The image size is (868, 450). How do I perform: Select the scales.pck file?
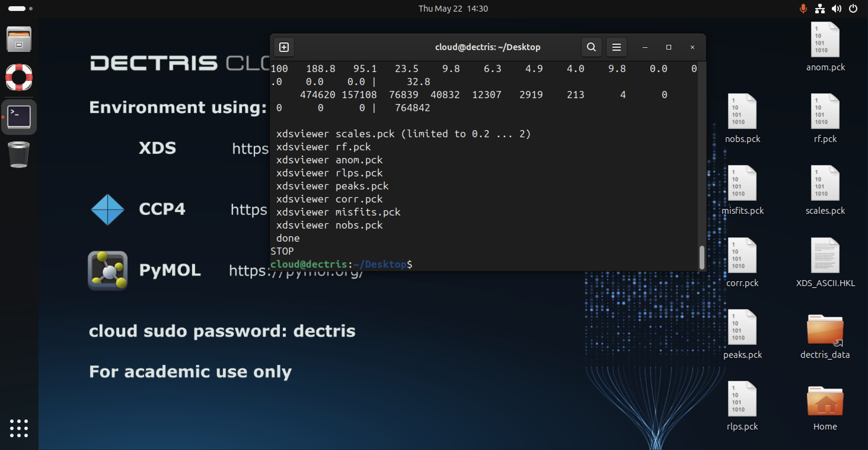click(825, 183)
